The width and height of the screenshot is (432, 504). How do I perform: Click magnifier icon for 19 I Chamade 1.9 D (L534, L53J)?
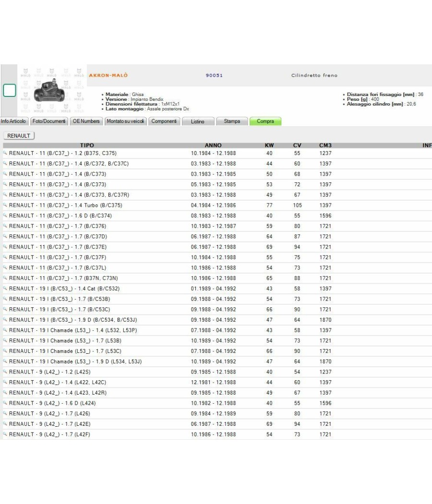[x=5, y=361]
